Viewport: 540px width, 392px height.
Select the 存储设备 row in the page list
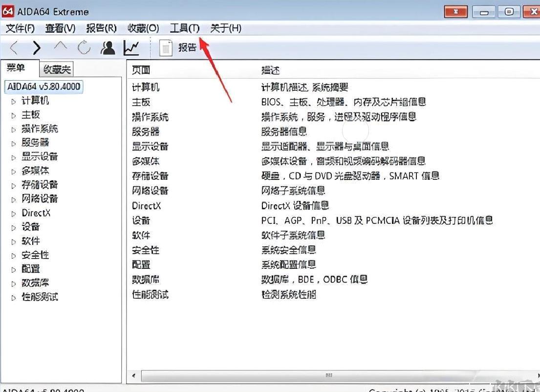click(150, 176)
